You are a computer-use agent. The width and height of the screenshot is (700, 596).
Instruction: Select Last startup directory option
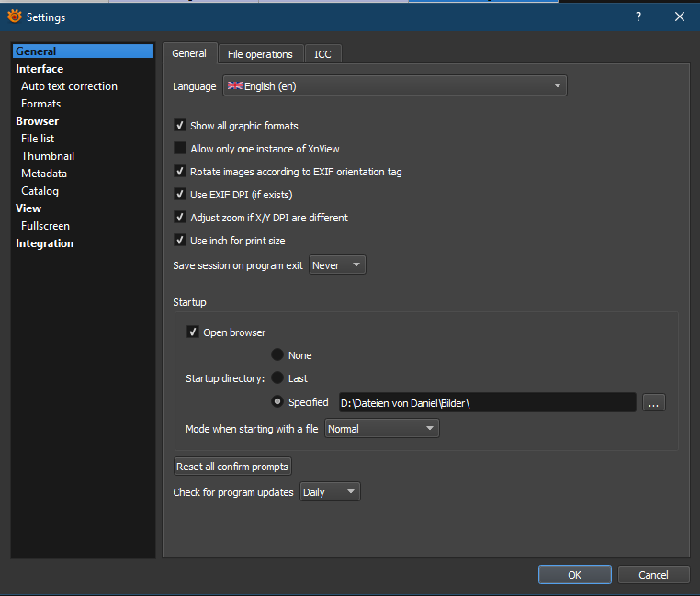click(277, 377)
